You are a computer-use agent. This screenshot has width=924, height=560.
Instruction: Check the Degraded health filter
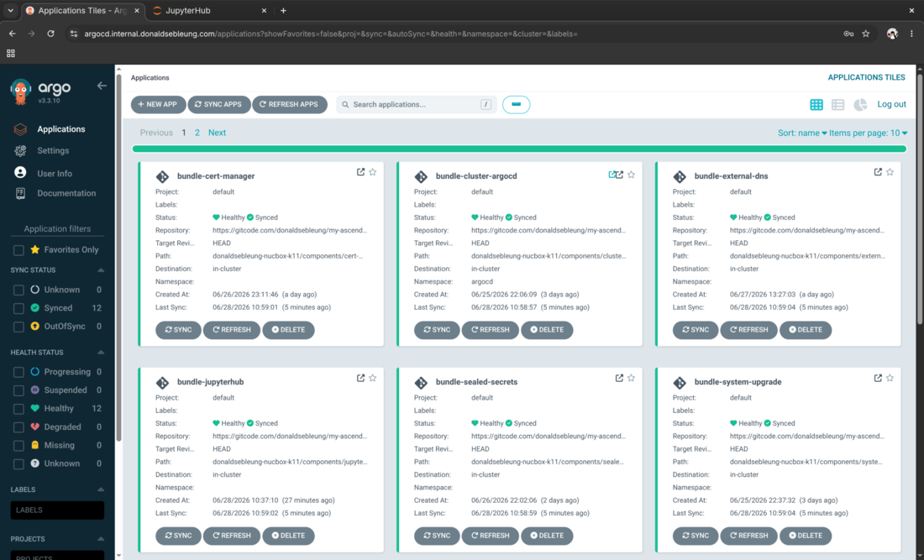[x=18, y=427]
